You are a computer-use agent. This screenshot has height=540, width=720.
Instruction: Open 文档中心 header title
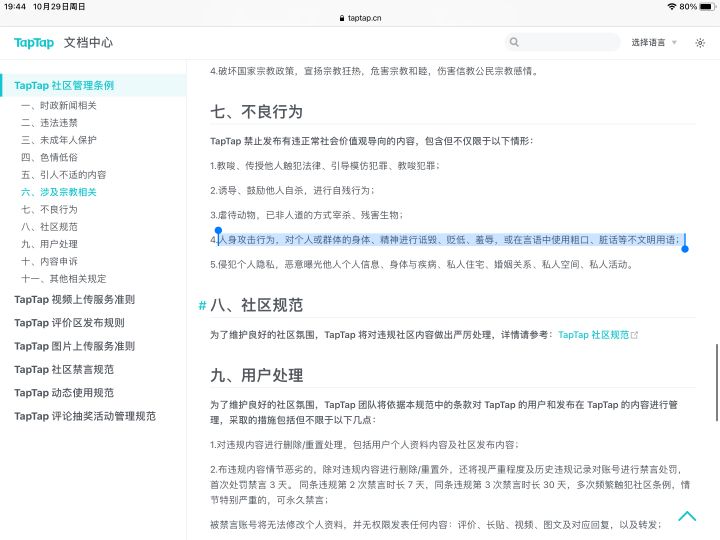pos(88,42)
